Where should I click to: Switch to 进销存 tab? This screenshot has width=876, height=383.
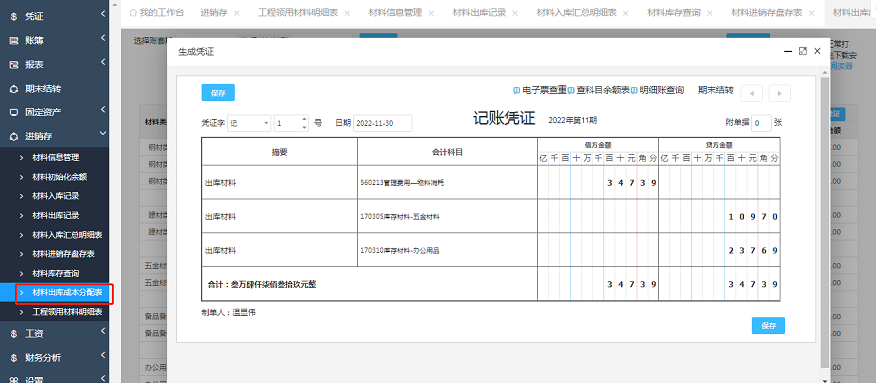pyautogui.click(x=214, y=12)
